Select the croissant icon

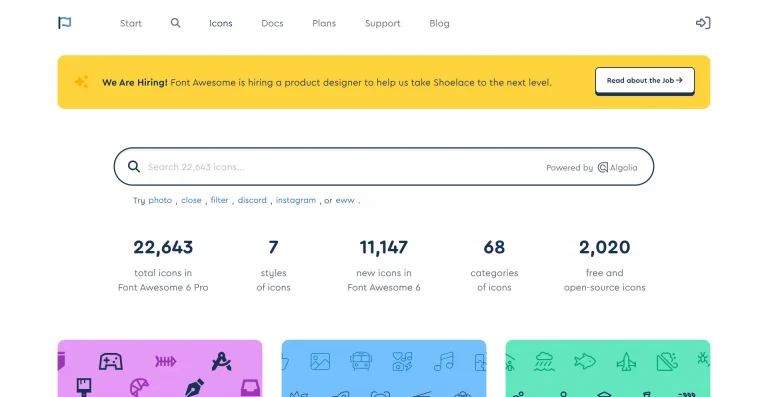pos(140,388)
